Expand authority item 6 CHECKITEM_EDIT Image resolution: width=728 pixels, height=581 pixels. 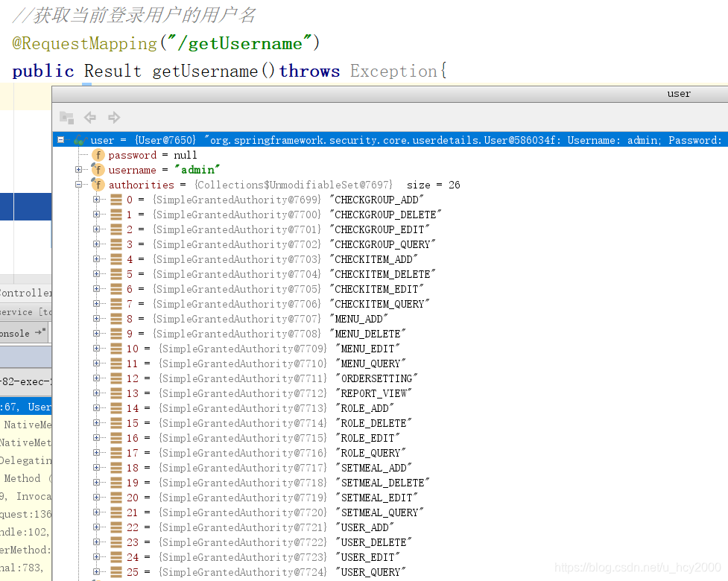click(x=96, y=288)
